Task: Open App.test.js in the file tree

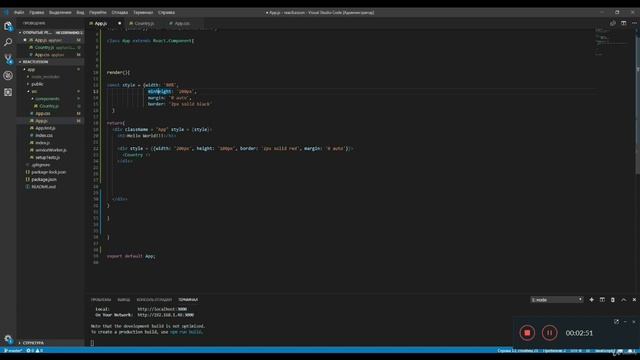Action: click(x=50, y=128)
